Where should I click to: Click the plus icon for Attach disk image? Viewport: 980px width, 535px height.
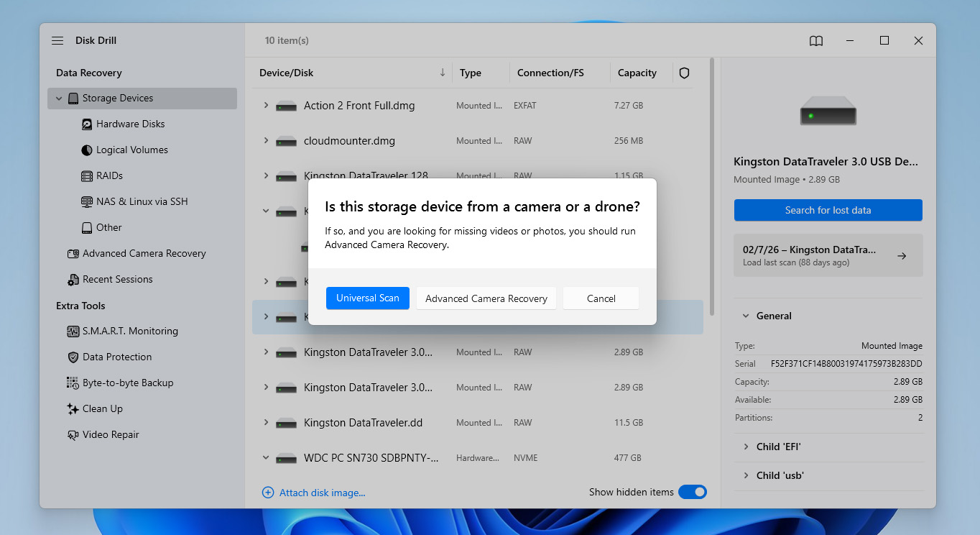(268, 493)
